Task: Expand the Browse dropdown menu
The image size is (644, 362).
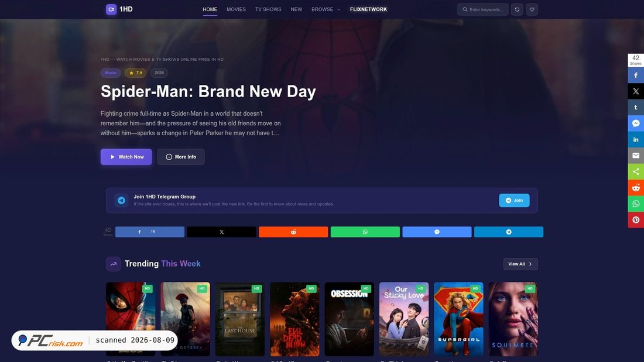Action: (326, 9)
